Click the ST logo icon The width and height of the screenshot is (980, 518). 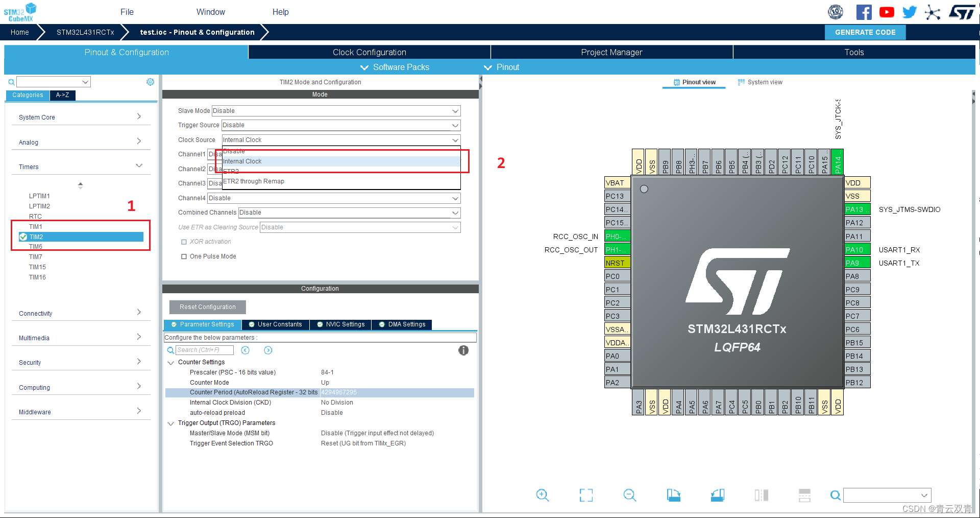pyautogui.click(x=962, y=12)
